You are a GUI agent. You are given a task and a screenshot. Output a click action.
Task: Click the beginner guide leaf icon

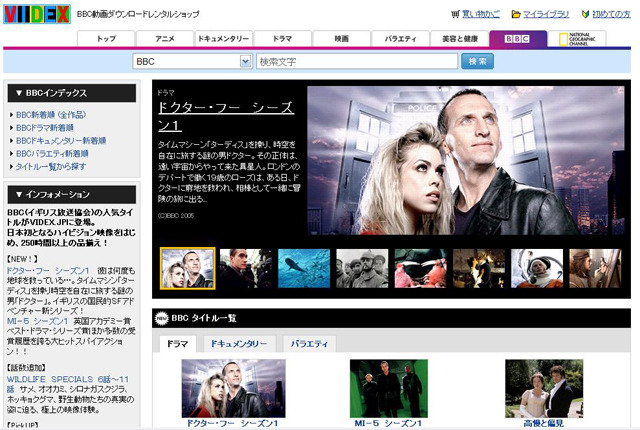[x=585, y=14]
